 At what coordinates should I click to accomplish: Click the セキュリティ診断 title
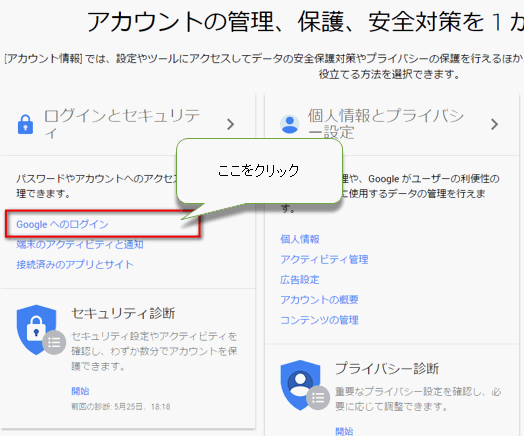tap(123, 313)
